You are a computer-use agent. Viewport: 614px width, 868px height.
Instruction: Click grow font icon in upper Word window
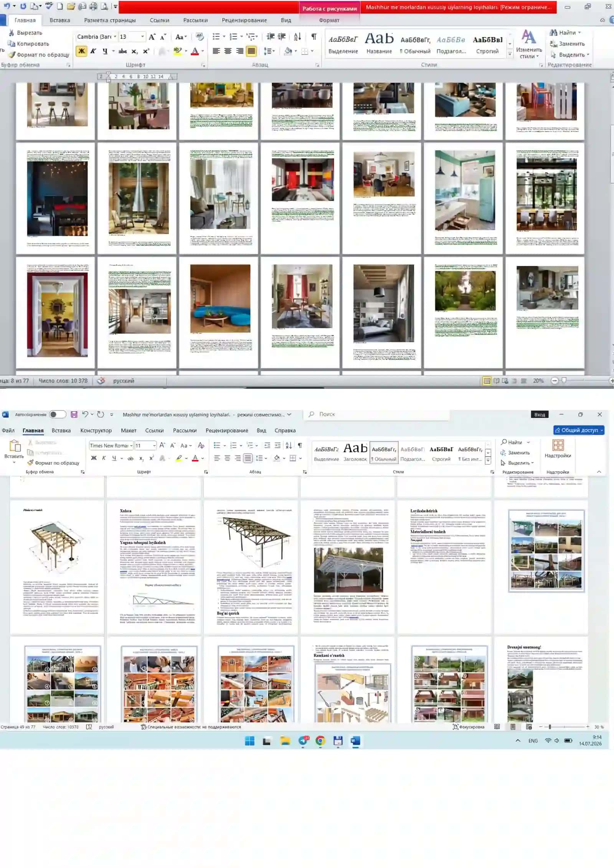coord(152,37)
